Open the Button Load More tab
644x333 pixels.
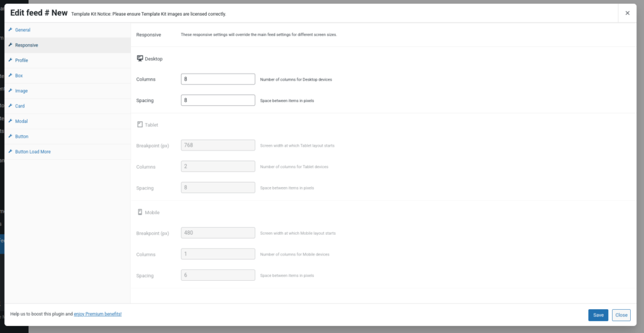(33, 152)
